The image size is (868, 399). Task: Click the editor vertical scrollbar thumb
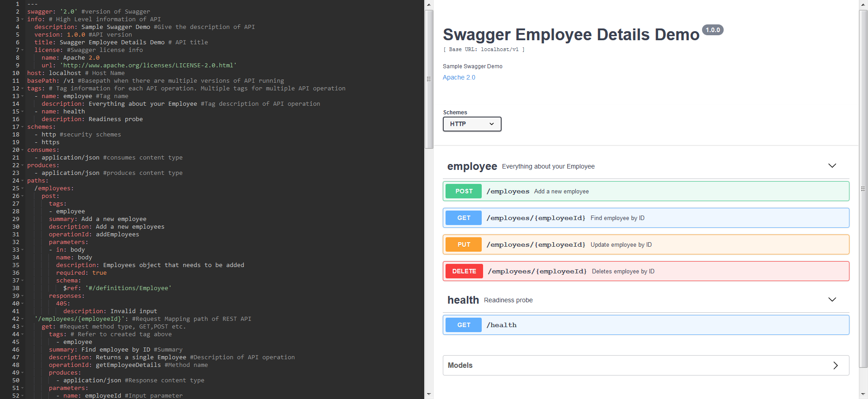429,79
